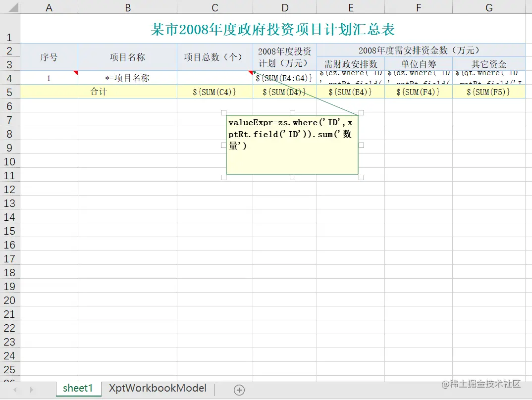The image size is (532, 400).
Task: Select column F header
Action: (x=419, y=7)
